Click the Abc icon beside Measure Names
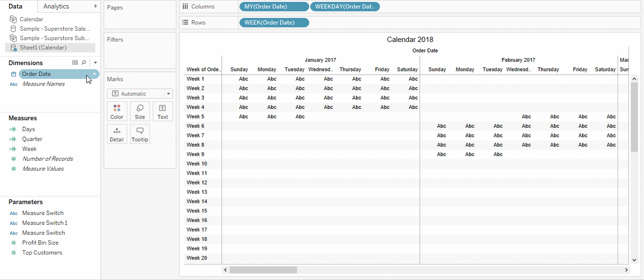 click(13, 84)
